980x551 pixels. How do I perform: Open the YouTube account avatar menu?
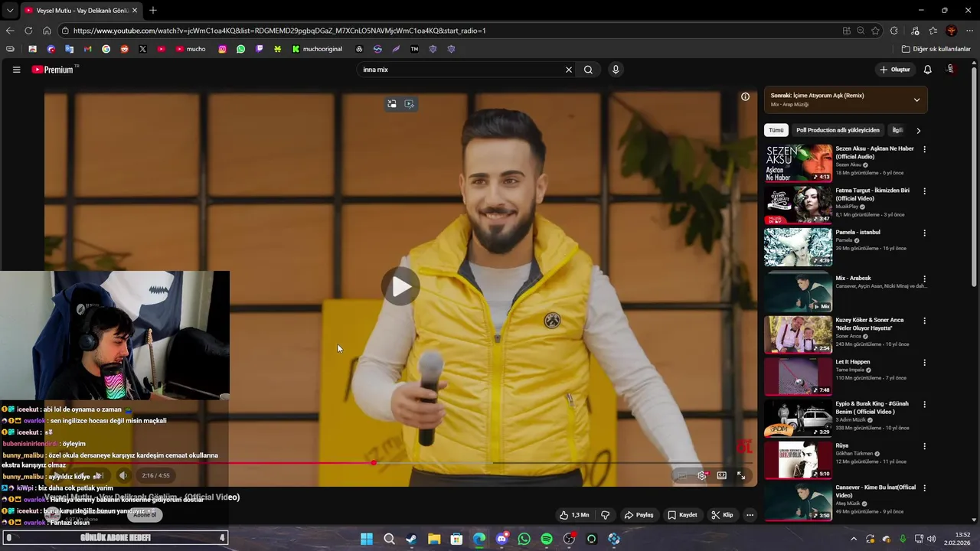pos(951,70)
